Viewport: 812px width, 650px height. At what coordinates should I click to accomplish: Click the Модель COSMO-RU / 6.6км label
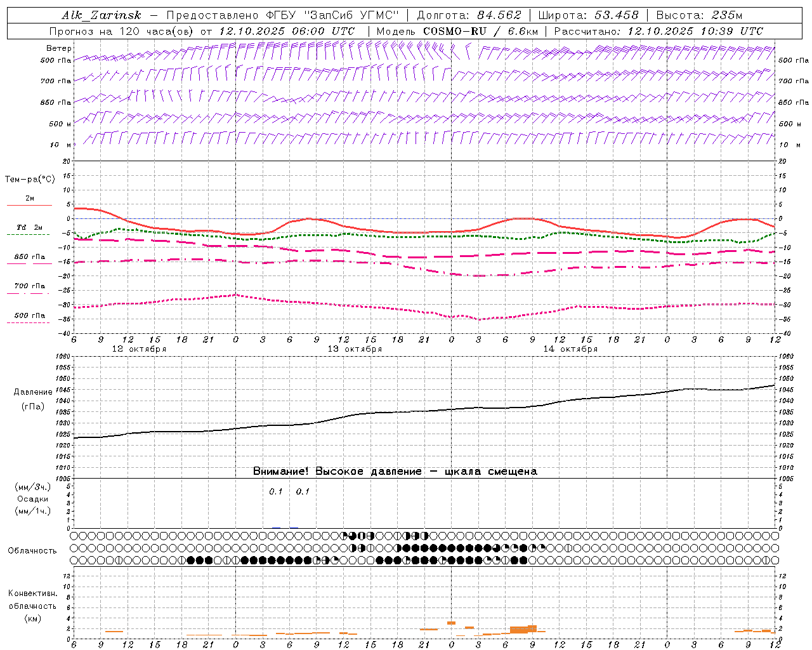[x=457, y=31]
